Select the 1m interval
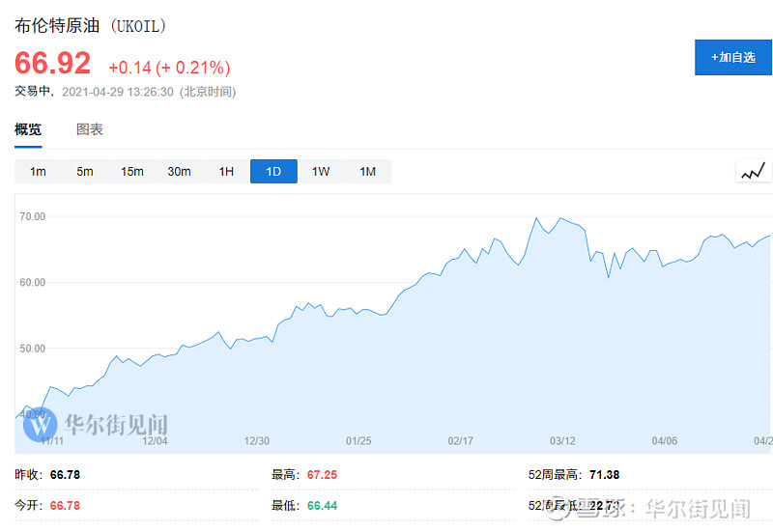Screen dimensions: 773x532 [x=38, y=172]
